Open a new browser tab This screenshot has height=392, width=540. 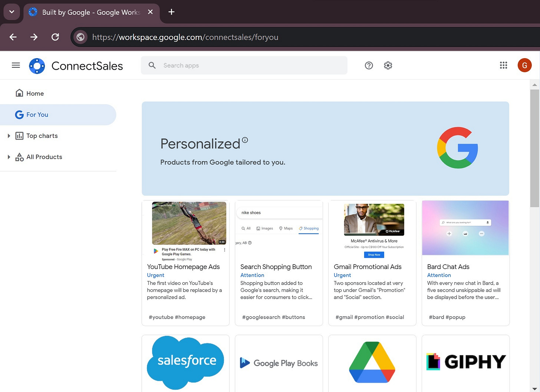click(x=171, y=12)
